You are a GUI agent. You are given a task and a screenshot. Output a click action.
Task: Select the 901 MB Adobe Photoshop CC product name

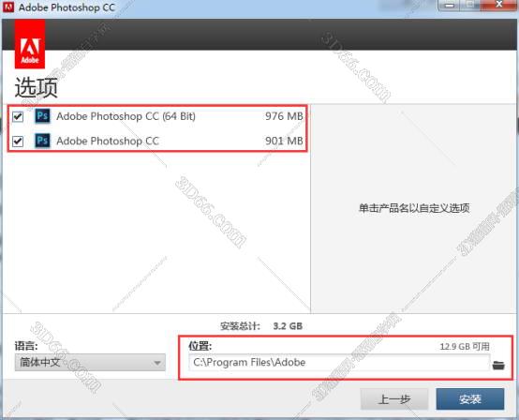[108, 142]
